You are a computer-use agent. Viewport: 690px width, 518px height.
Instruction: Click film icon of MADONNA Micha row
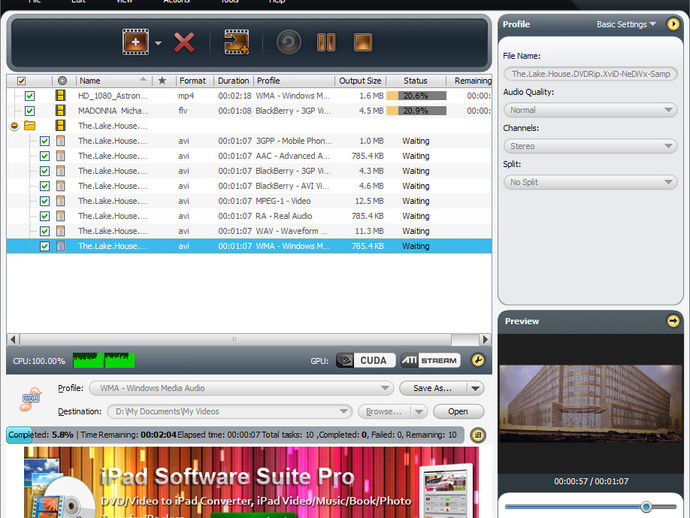click(60, 110)
